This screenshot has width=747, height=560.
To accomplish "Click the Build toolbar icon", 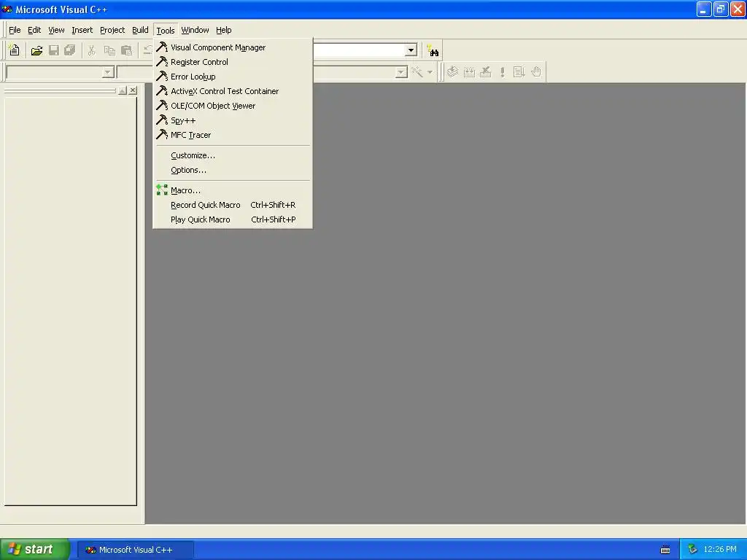I will (469, 72).
